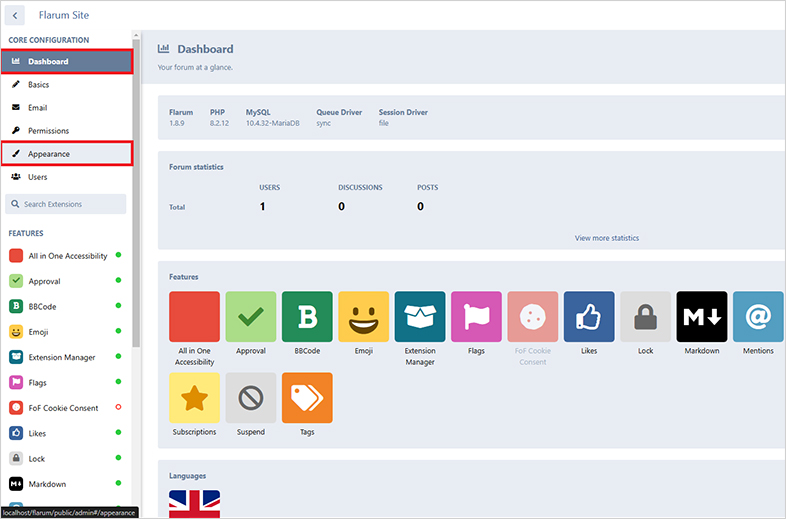This screenshot has width=786, height=519.
Task: Click the English flag language thumbnail
Action: 194,503
